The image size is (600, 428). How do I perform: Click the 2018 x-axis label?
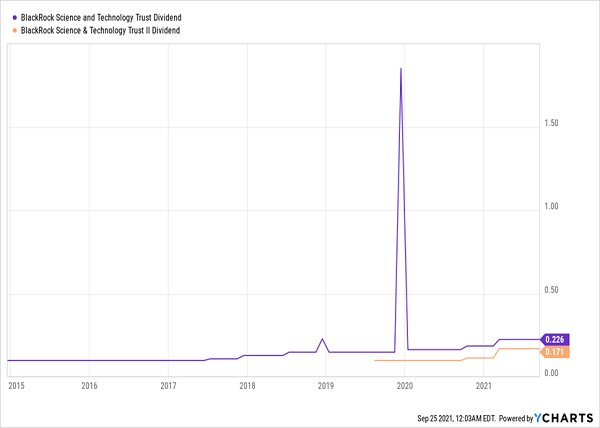pyautogui.click(x=247, y=386)
